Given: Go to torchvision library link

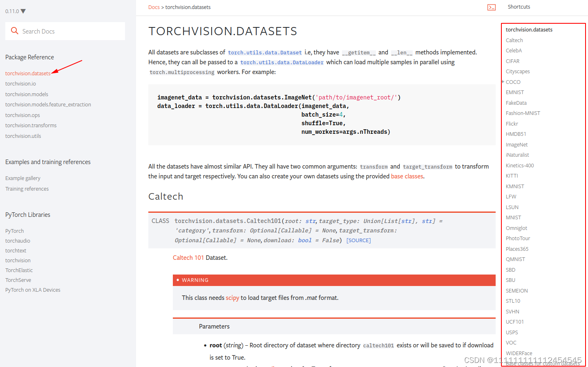Looking at the screenshot, I should click(18, 261).
